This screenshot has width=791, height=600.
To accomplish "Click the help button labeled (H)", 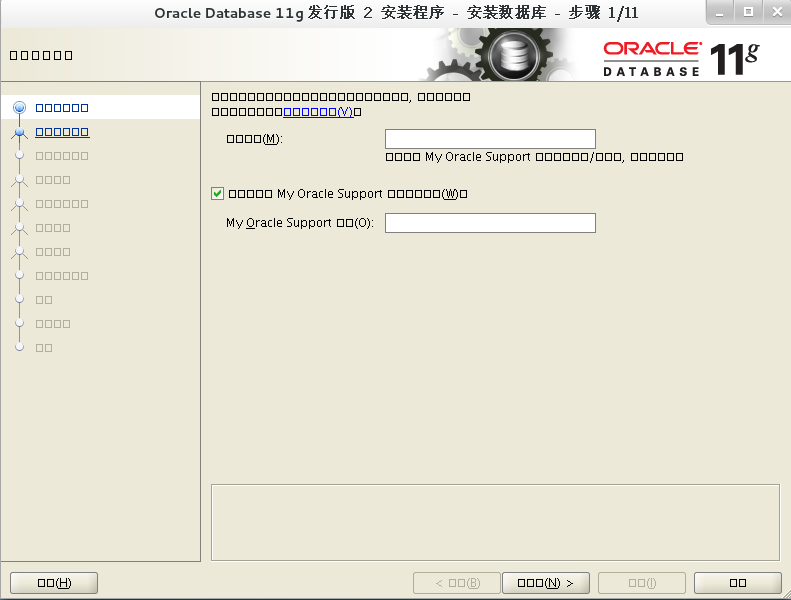I will (54, 583).
